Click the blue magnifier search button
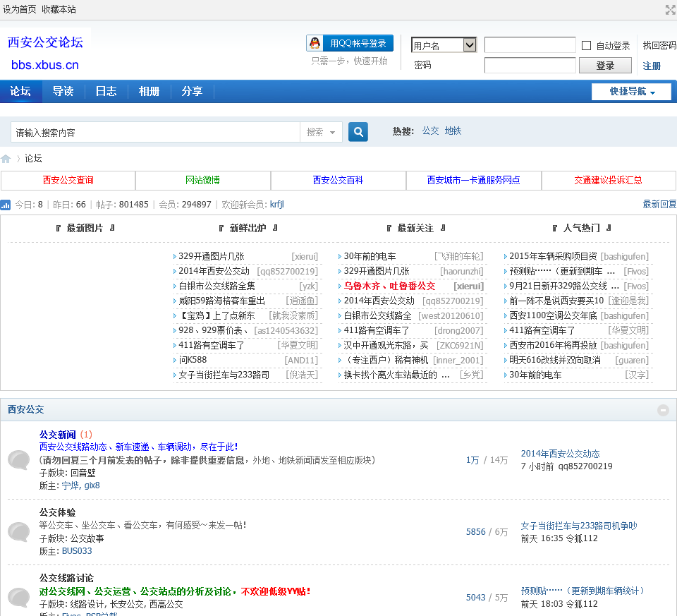 point(358,132)
